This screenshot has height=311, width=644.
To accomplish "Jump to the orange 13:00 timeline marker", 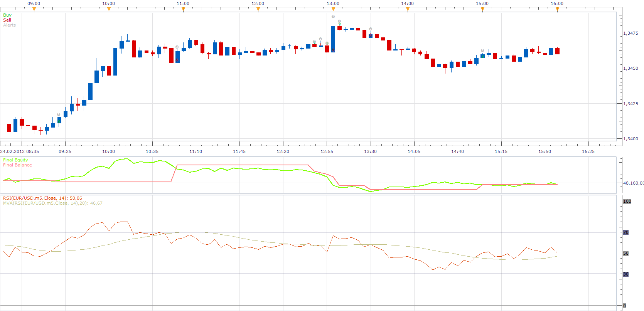I will point(333,10).
